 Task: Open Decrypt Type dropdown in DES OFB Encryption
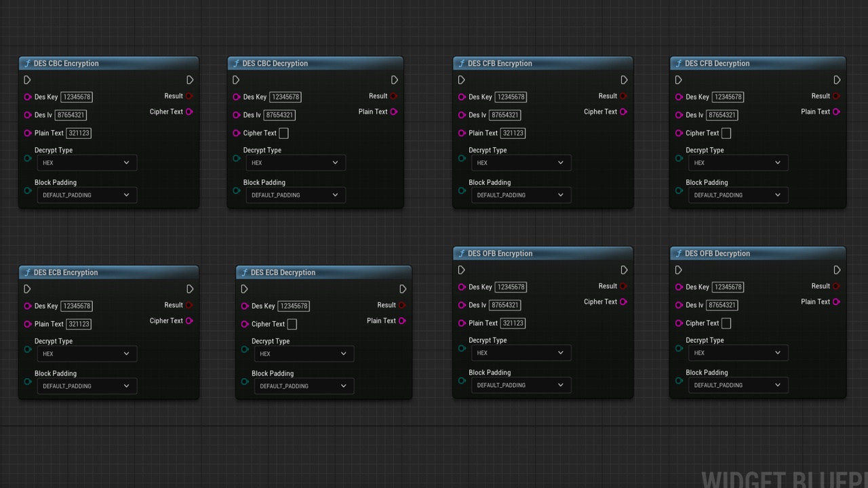[x=521, y=352]
